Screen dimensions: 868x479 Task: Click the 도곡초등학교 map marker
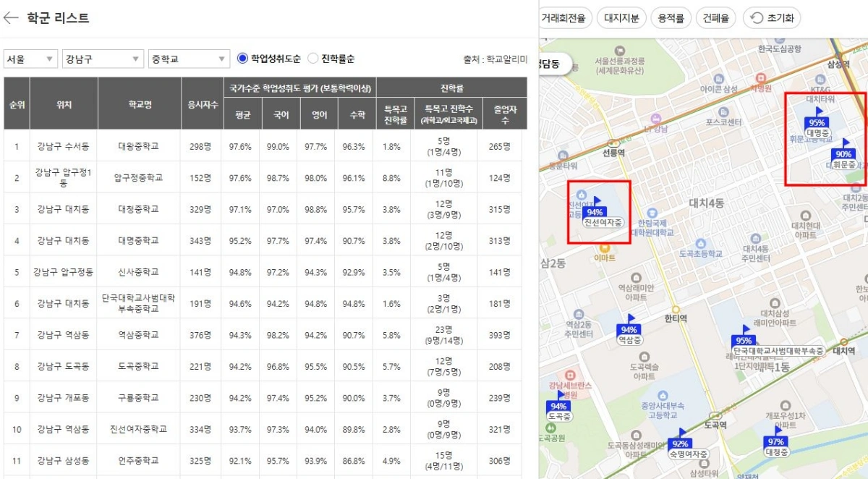click(x=701, y=244)
